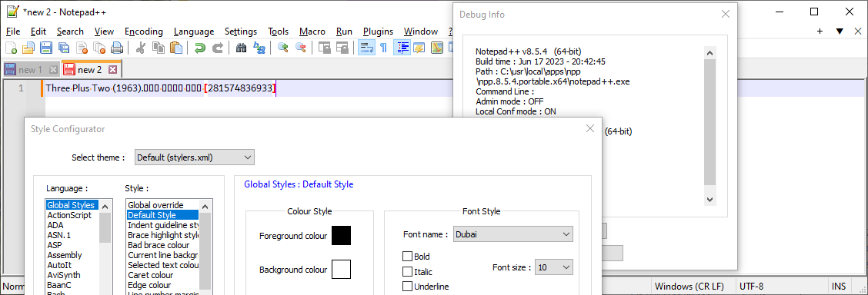Open the Replace toolbar icon
This screenshot has height=295, width=868.
pyautogui.click(x=259, y=48)
